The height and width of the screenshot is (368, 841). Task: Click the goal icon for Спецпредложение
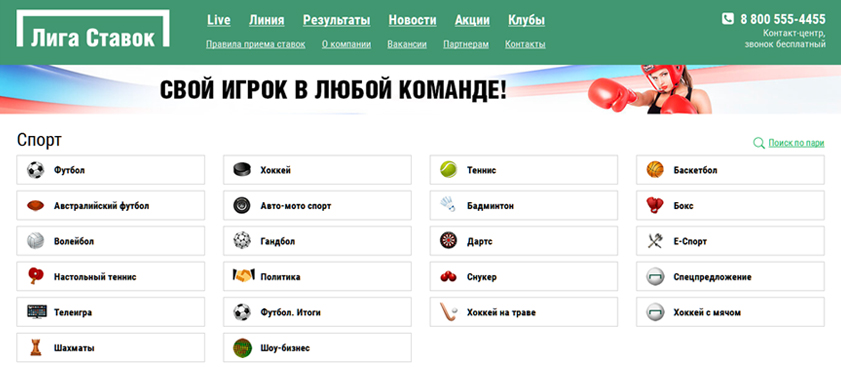(655, 277)
